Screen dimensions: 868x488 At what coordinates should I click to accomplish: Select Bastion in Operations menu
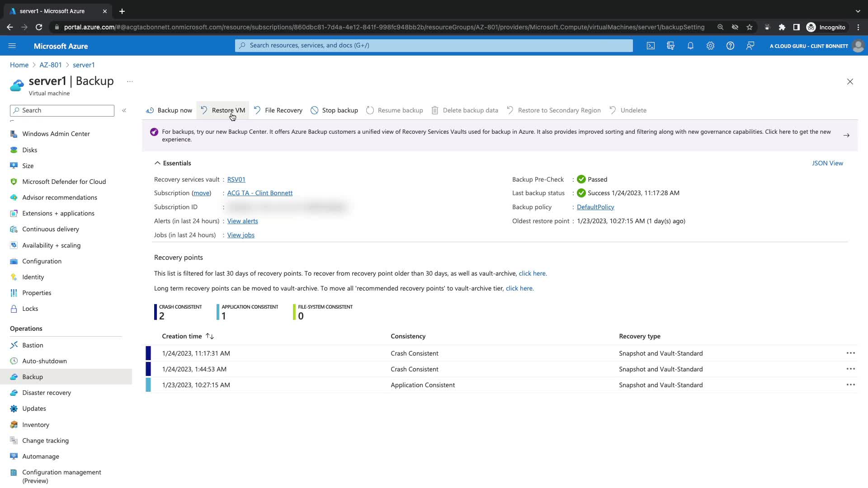(33, 345)
